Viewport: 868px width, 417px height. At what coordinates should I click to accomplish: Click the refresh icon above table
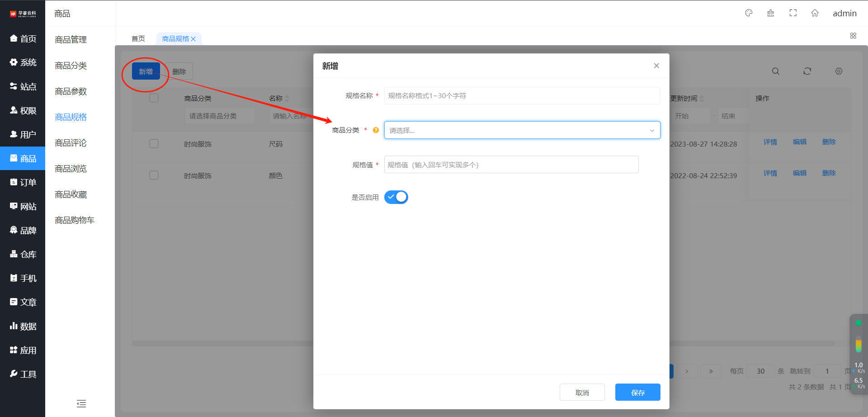click(807, 71)
